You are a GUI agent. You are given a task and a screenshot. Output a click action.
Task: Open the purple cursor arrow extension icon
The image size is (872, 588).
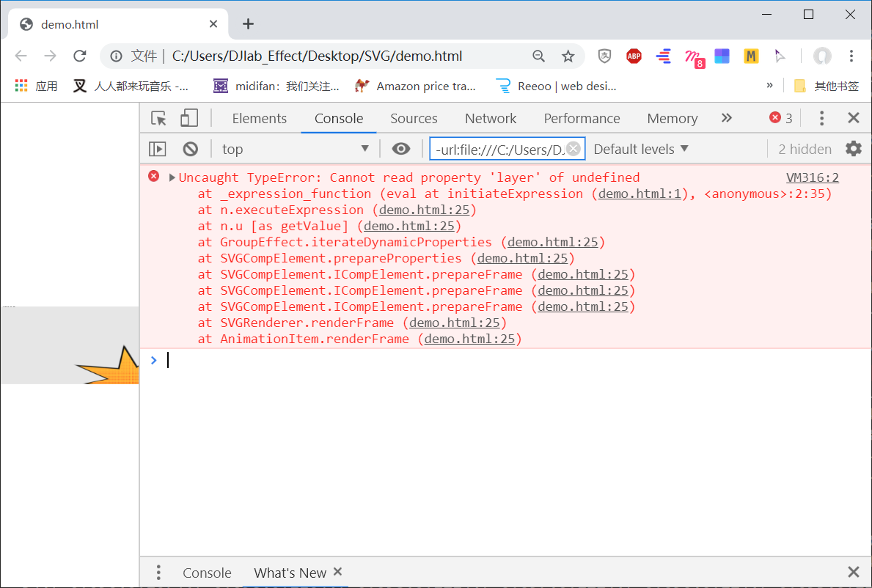(780, 56)
